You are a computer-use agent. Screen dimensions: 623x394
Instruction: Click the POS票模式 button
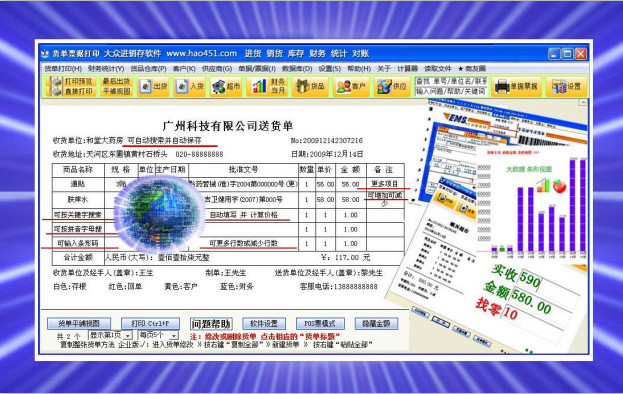tap(320, 324)
